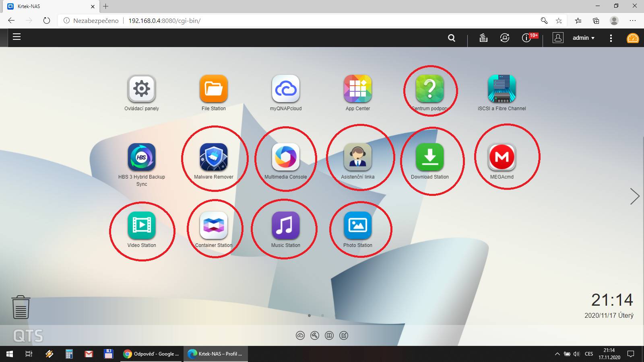Open the three-dot More options menu
The width and height of the screenshot is (644, 362).
(x=611, y=38)
